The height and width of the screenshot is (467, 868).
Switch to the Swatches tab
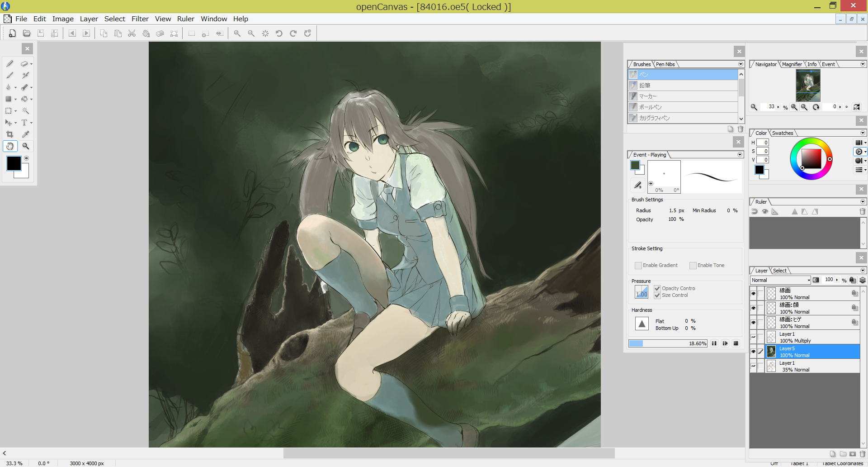pos(782,133)
